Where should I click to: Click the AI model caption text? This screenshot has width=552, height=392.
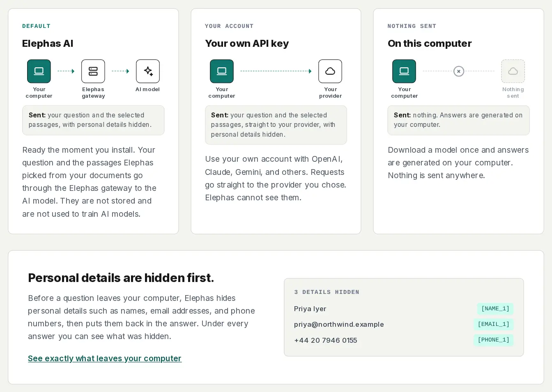click(148, 89)
